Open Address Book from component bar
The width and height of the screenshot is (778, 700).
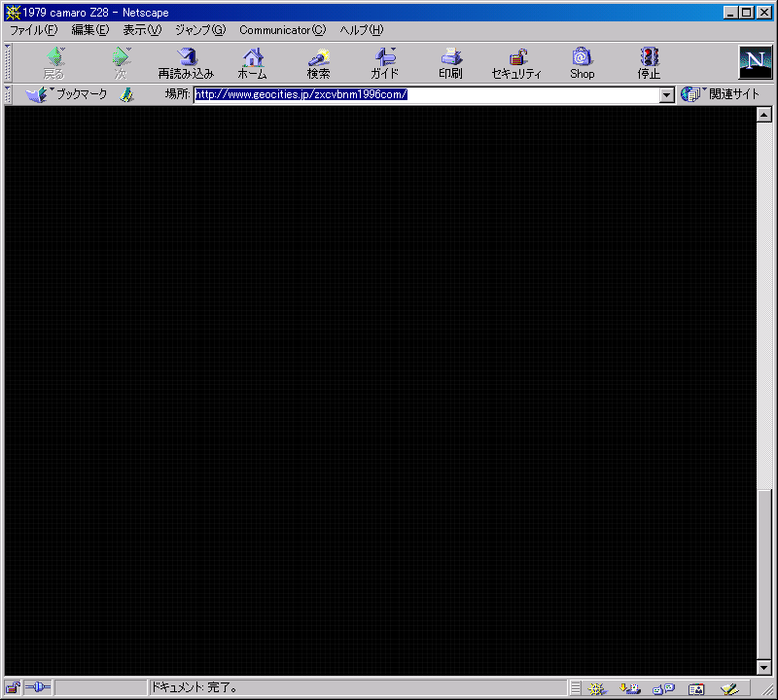point(696,688)
